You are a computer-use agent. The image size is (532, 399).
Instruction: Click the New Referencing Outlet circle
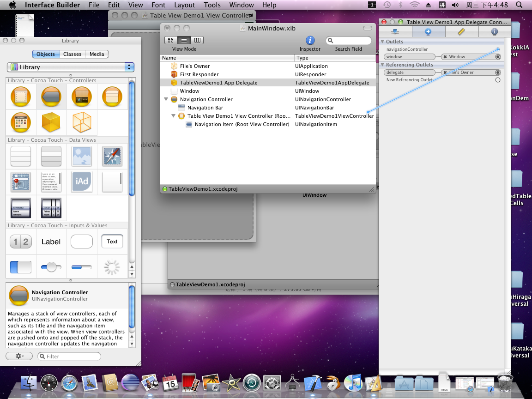(x=498, y=80)
